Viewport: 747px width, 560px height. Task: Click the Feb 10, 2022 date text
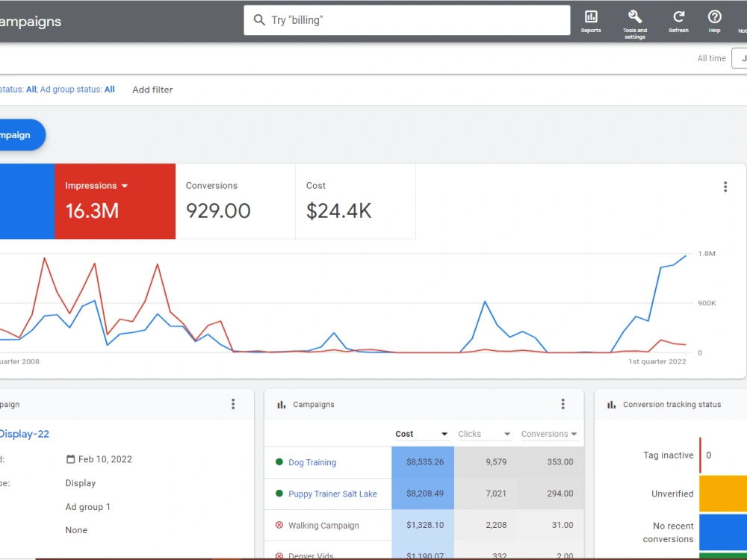[x=105, y=459]
